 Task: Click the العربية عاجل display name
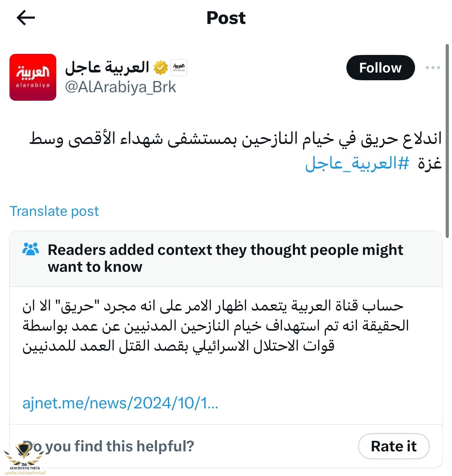(107, 67)
